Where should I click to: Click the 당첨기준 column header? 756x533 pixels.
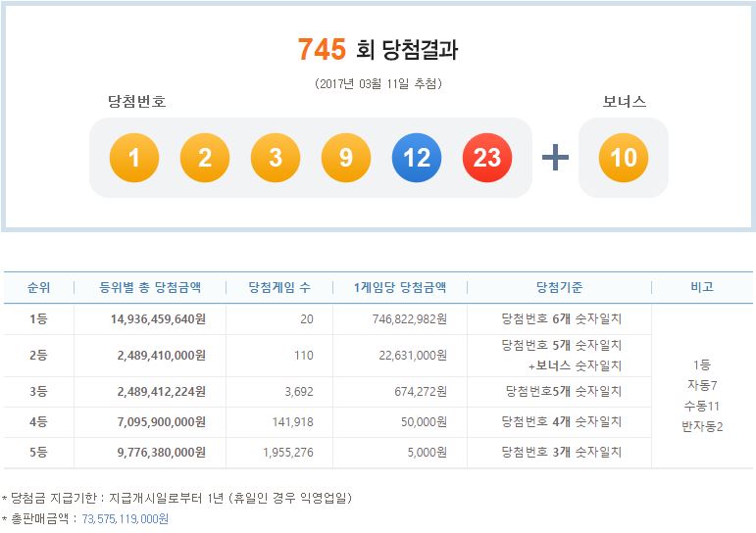click(x=559, y=287)
